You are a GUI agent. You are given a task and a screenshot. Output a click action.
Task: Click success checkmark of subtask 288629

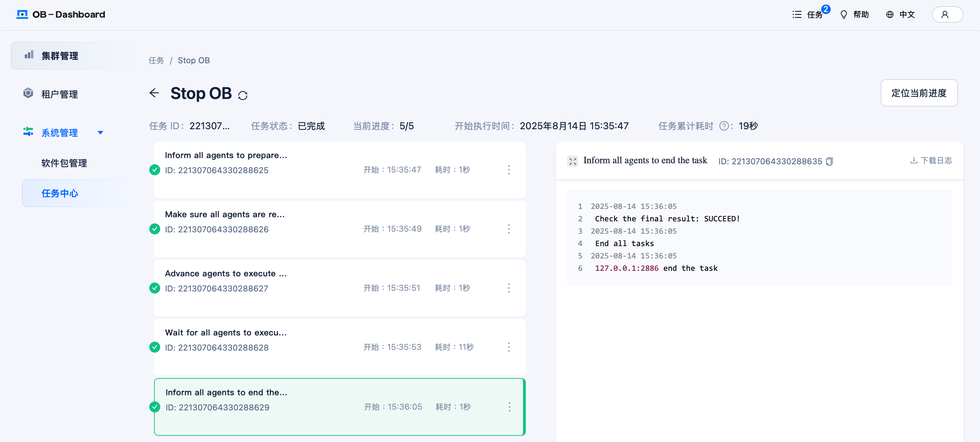point(154,407)
